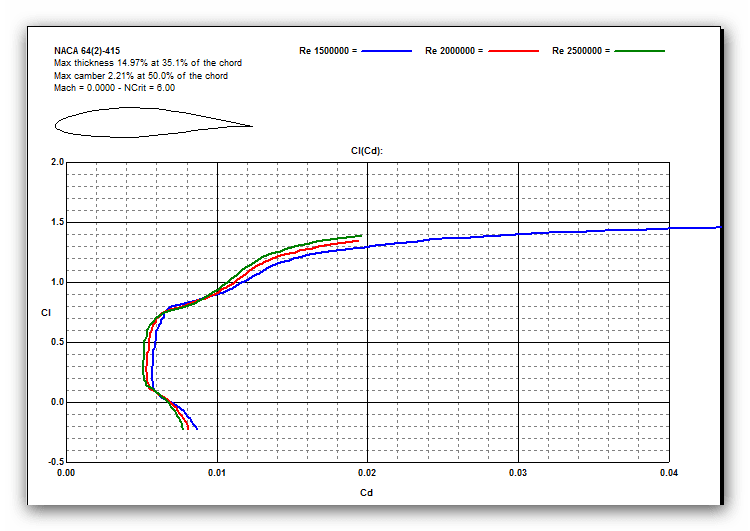750x531 pixels.
Task: Select the Re 2000000 legend label
Action: pos(454,50)
